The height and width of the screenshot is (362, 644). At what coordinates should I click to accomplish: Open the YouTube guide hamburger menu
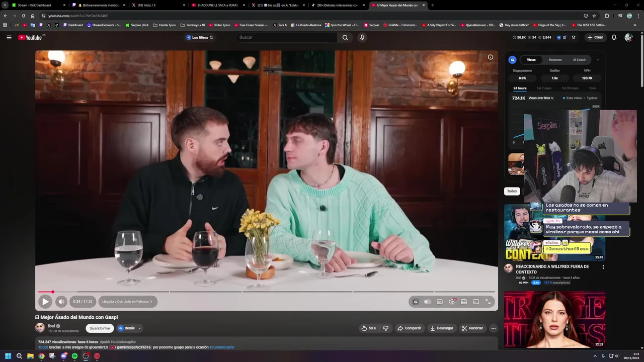click(9, 37)
